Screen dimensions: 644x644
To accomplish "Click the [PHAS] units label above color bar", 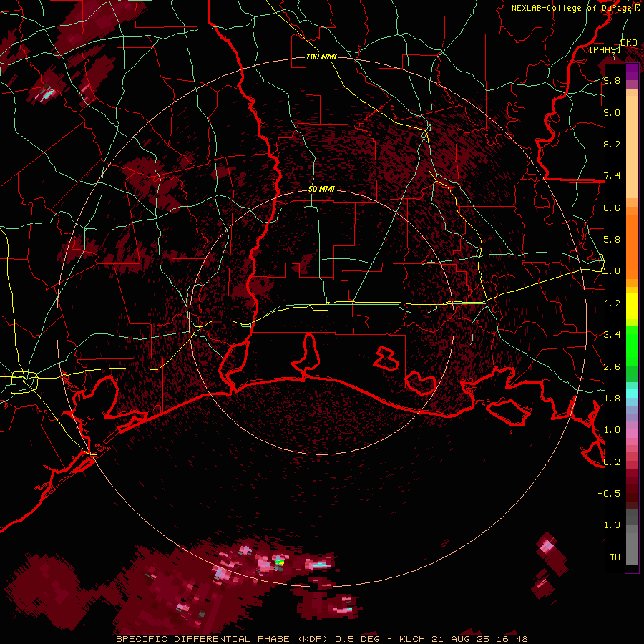I will (x=605, y=49).
